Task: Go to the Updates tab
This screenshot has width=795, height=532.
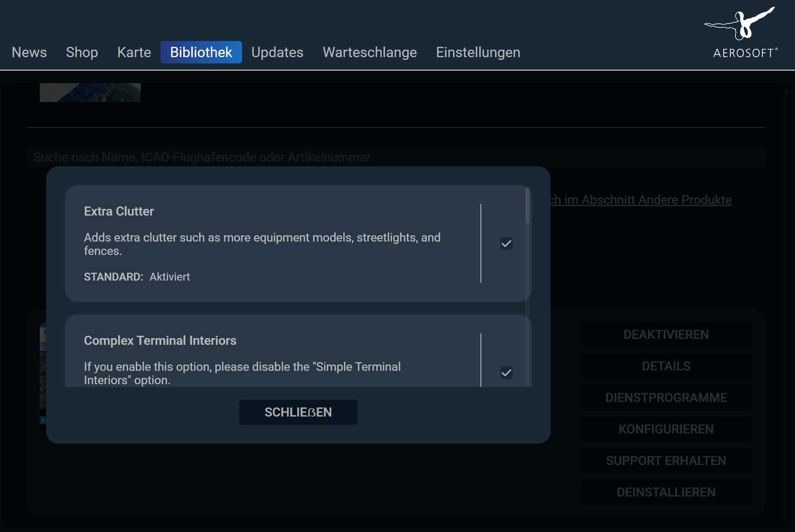Action: pos(277,52)
